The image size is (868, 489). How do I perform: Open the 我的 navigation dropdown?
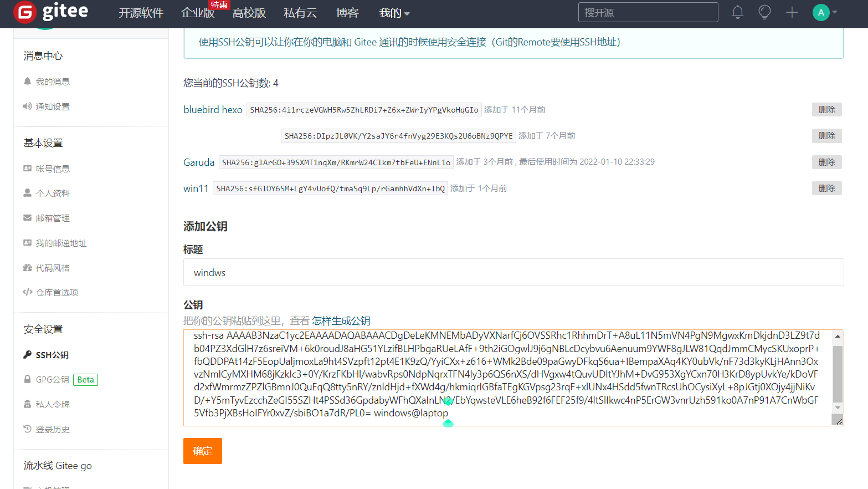394,13
